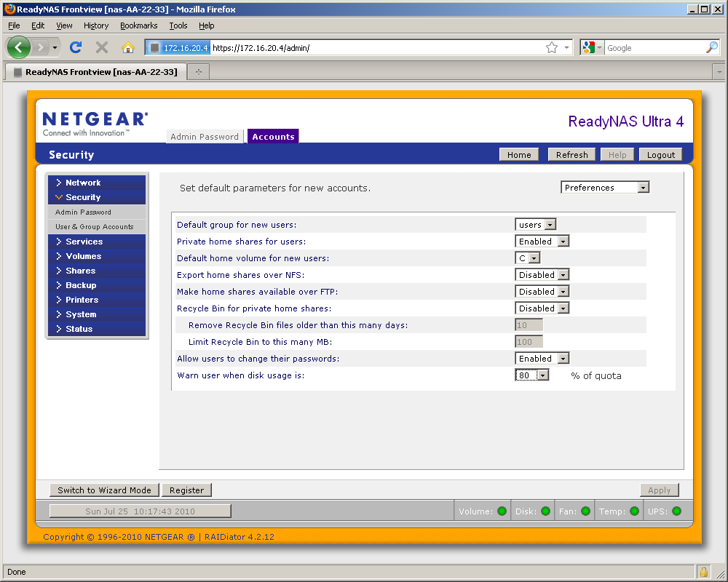Viewport: 728px width, 582px height.
Task: Reload the page with the Refresh icon
Action: coord(76,47)
